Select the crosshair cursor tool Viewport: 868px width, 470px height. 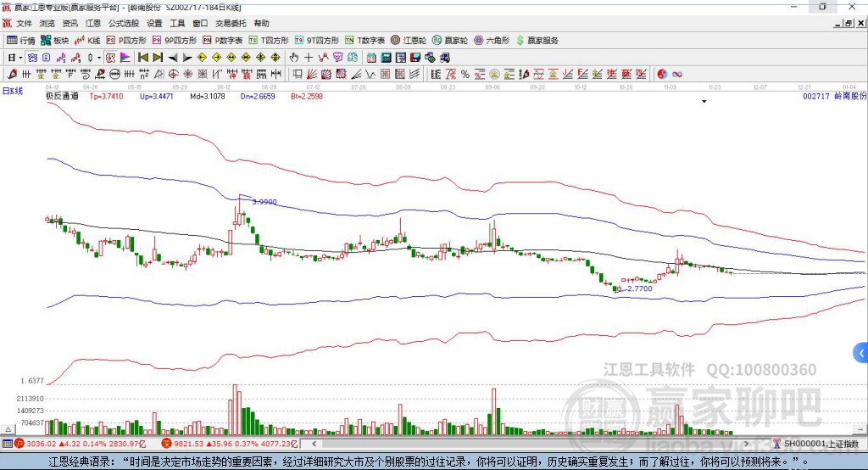309,58
